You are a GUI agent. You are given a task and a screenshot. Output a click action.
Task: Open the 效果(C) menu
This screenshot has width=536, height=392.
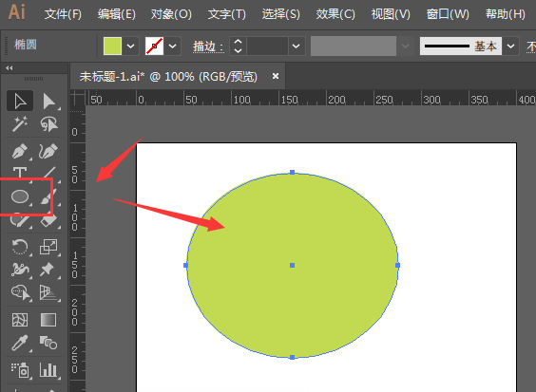tap(335, 14)
